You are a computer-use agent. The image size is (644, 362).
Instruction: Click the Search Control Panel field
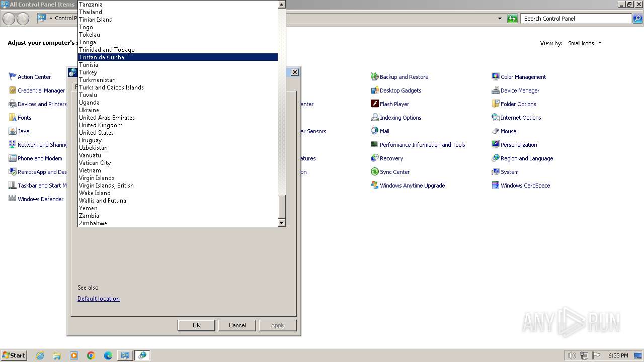[x=576, y=19]
